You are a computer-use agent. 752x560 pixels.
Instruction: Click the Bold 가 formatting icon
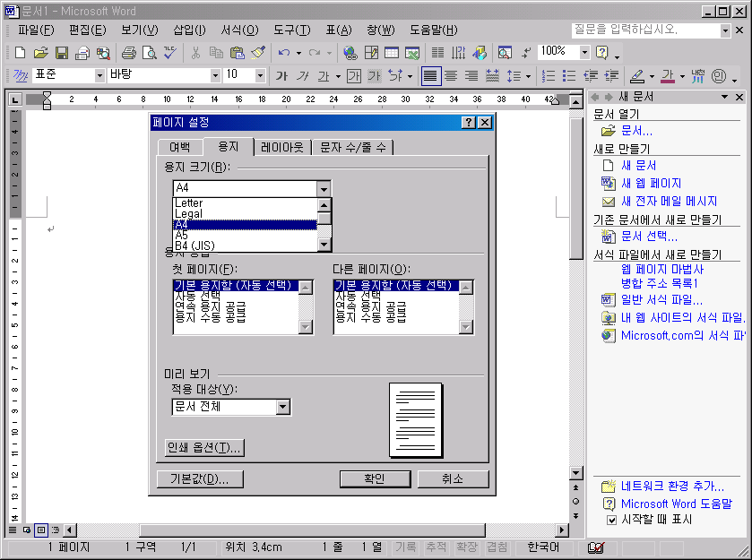click(281, 76)
